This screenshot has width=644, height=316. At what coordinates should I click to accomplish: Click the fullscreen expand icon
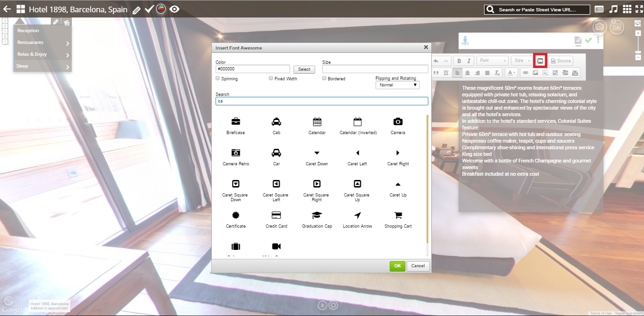click(639, 9)
